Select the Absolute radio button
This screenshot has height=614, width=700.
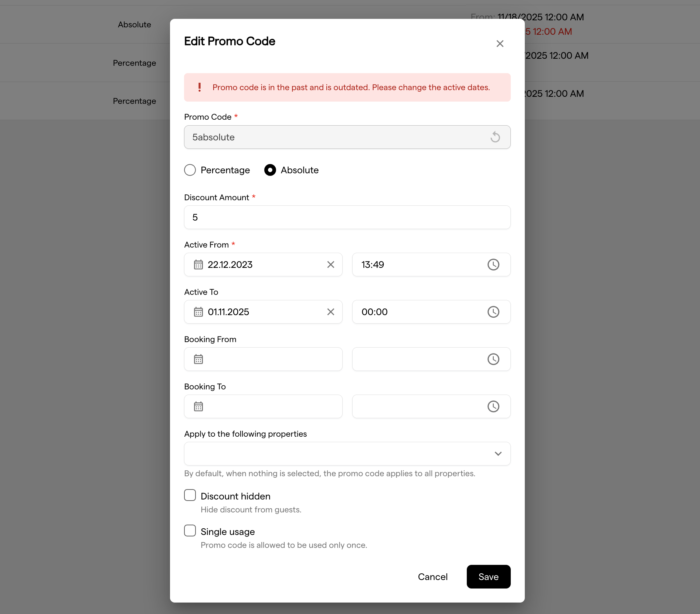pyautogui.click(x=270, y=170)
